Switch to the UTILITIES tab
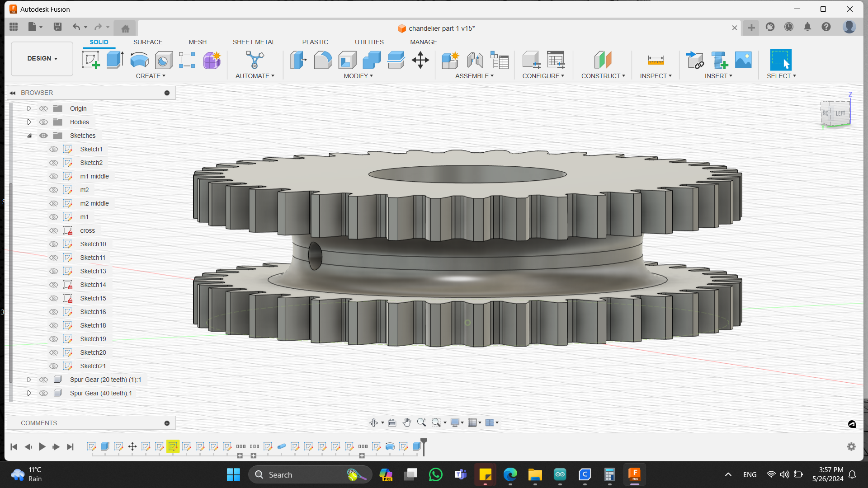868x488 pixels. [369, 42]
